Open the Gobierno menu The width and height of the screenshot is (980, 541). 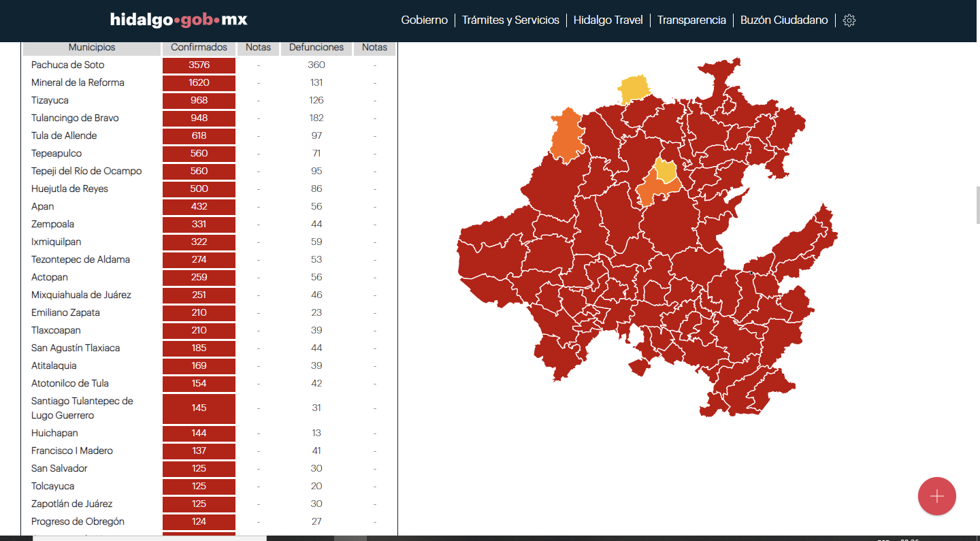[424, 20]
